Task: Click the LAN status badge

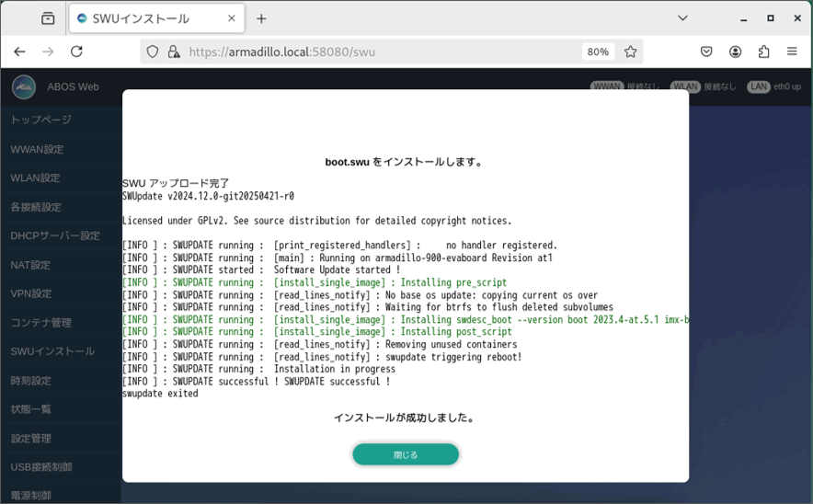Action: point(758,87)
